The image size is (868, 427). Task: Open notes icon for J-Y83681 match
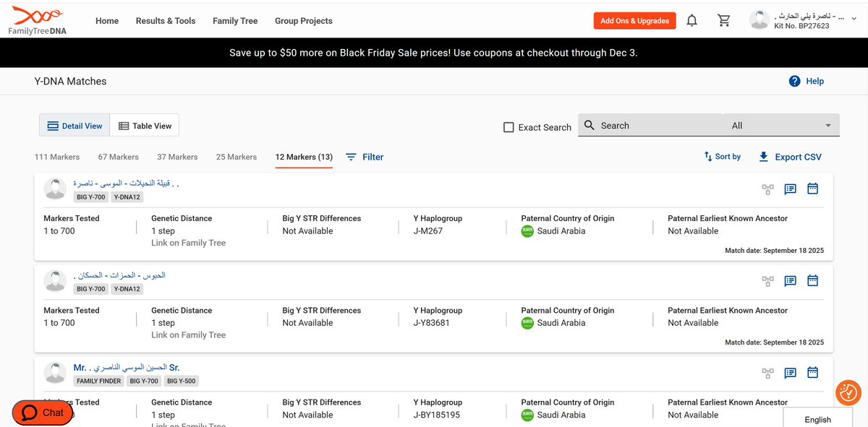790,281
